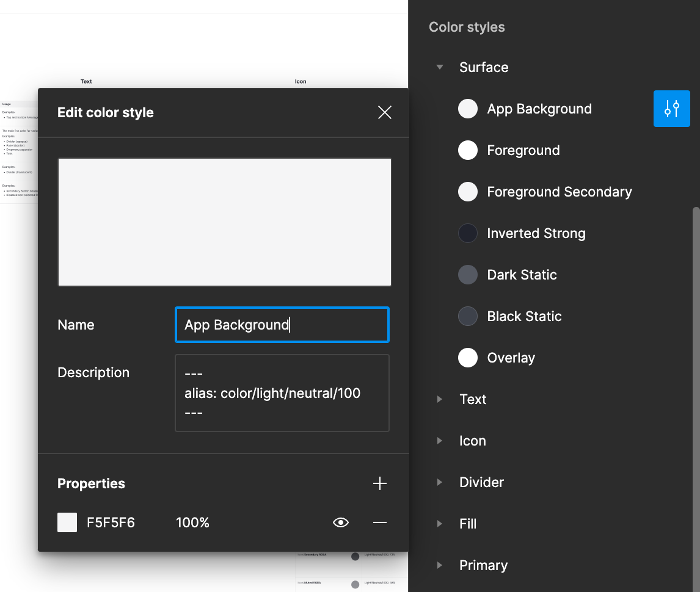Collapse the Surface styles group
Screen dimensions: 700x592
440,67
